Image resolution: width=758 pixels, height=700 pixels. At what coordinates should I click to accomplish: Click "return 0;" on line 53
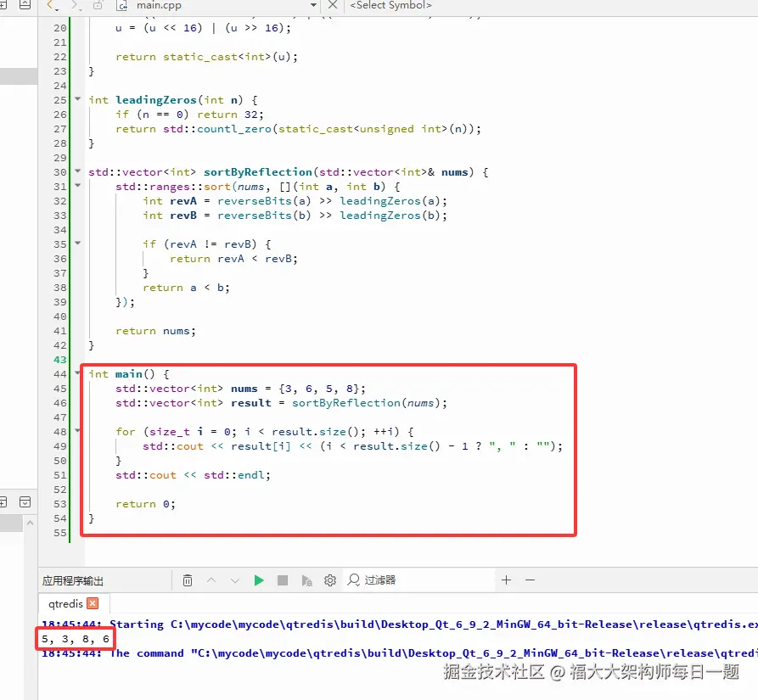coord(145,504)
